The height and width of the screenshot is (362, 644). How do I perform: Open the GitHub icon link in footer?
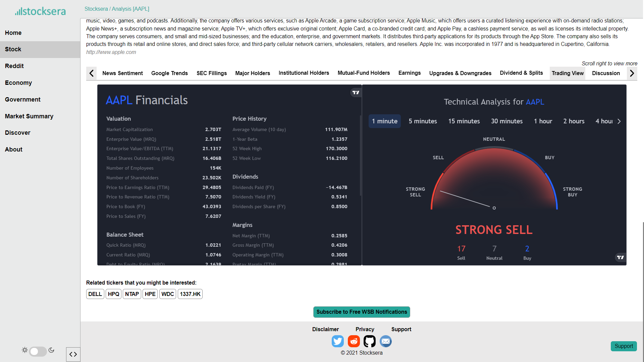370,341
